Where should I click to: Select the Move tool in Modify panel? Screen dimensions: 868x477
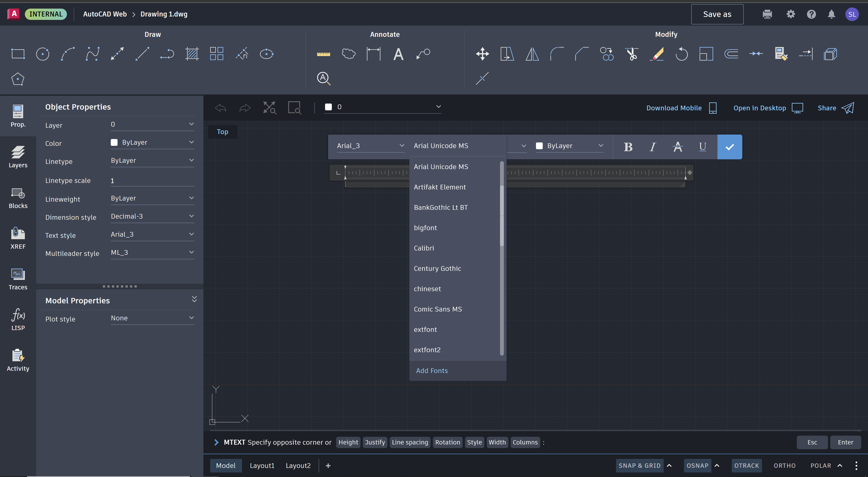click(x=482, y=54)
